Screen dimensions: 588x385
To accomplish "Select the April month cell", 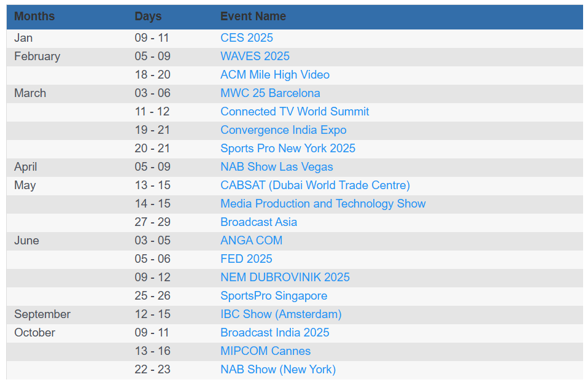I will point(26,166).
